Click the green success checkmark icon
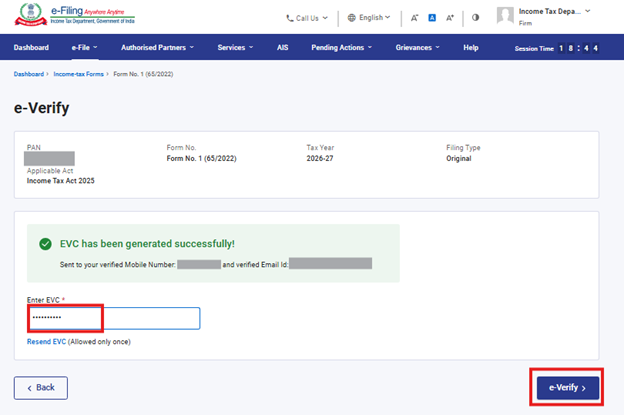Viewport: 624px width, 415px height. pyautogui.click(x=45, y=243)
